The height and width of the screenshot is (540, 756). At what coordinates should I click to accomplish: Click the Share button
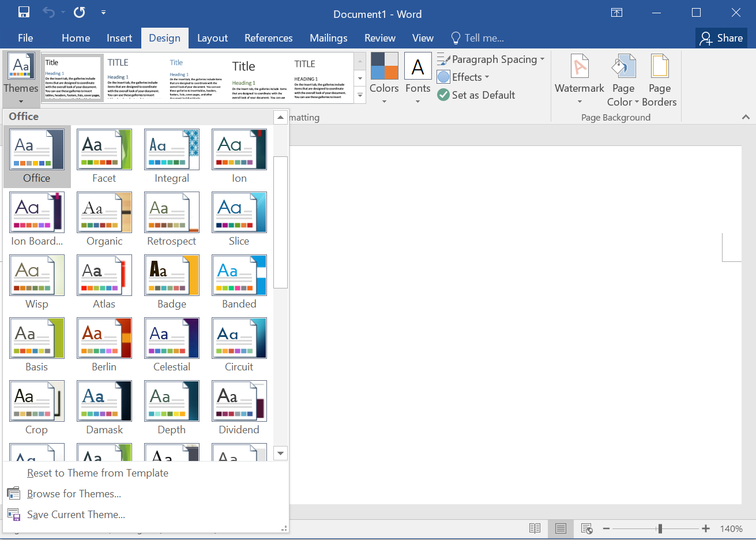(721, 38)
